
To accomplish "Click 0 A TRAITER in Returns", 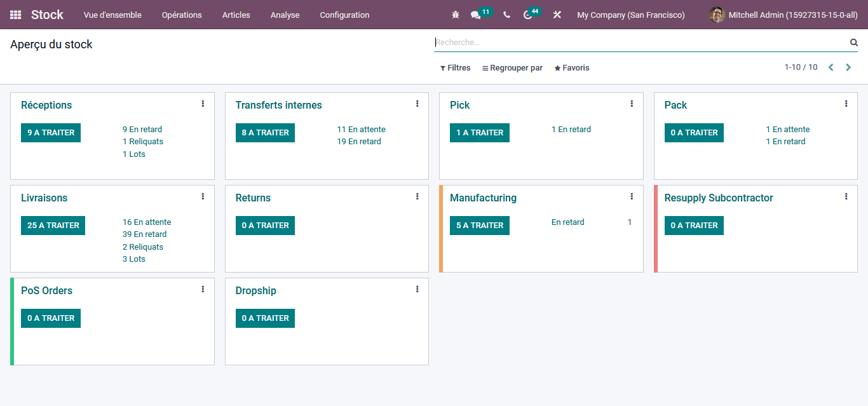I will coord(265,226).
